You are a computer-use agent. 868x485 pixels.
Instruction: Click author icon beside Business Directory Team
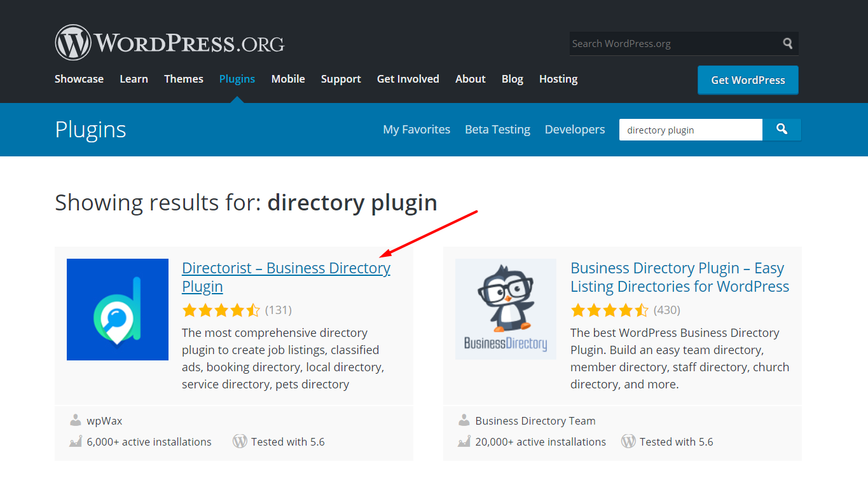pos(464,420)
